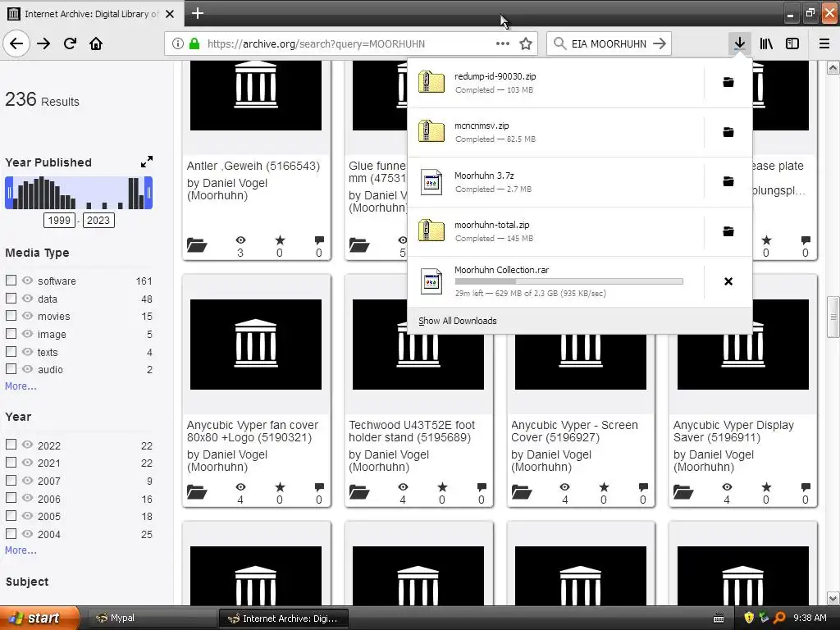Check the data media type checkbox
Image resolution: width=840 pixels, height=630 pixels.
click(11, 298)
